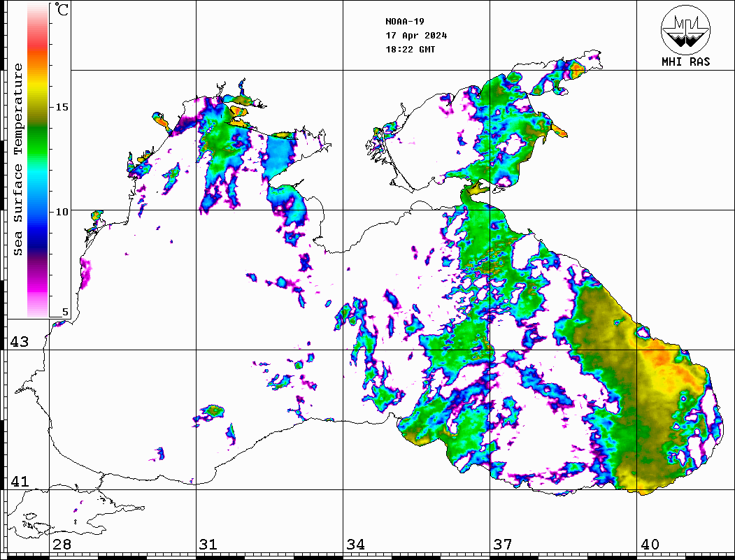Click the '15' tick on temperature legend
This screenshot has width=735, height=560.
(x=62, y=107)
